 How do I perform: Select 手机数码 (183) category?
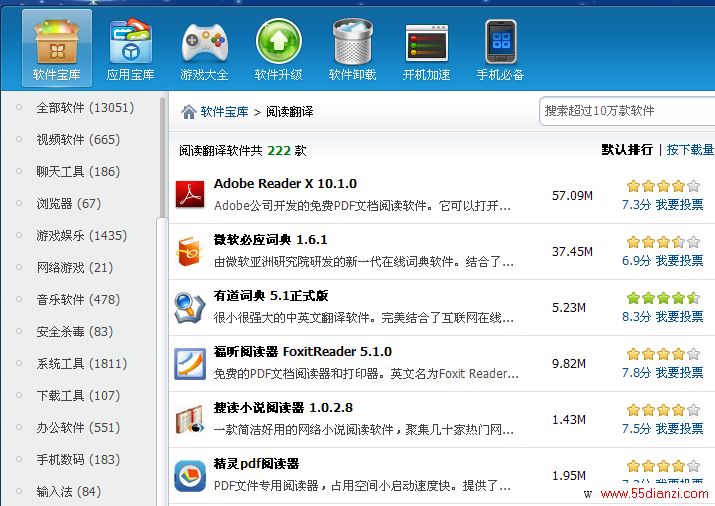(x=78, y=460)
